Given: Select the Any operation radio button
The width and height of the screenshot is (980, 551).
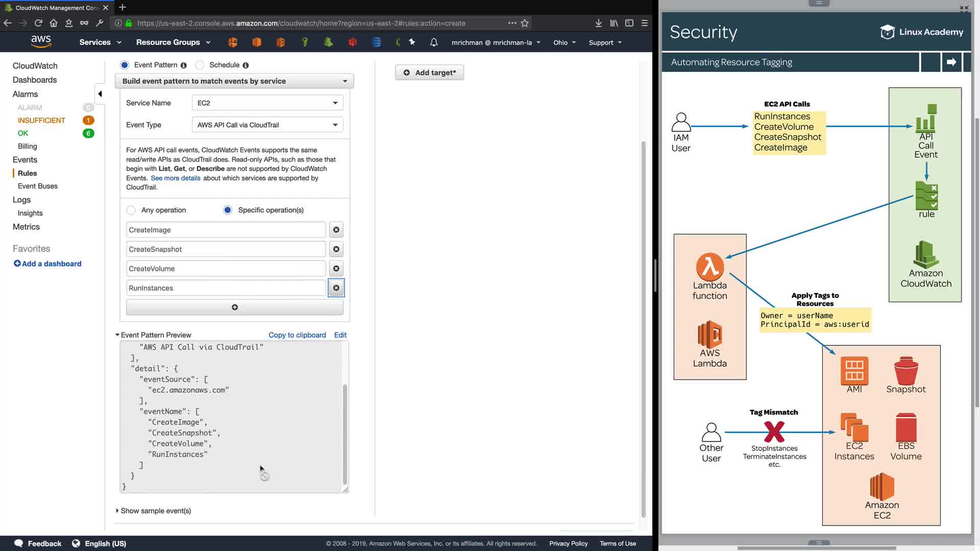Looking at the screenshot, I should click(x=131, y=210).
